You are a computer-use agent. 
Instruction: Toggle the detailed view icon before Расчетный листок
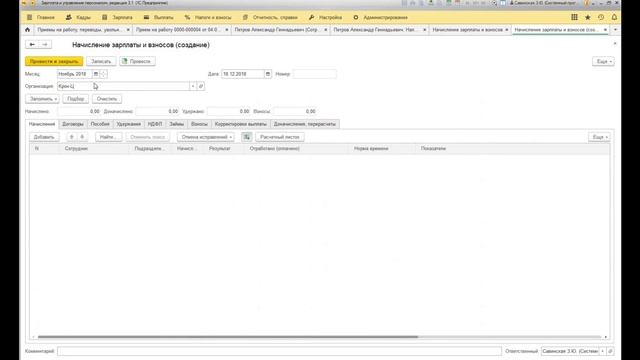coord(247,137)
